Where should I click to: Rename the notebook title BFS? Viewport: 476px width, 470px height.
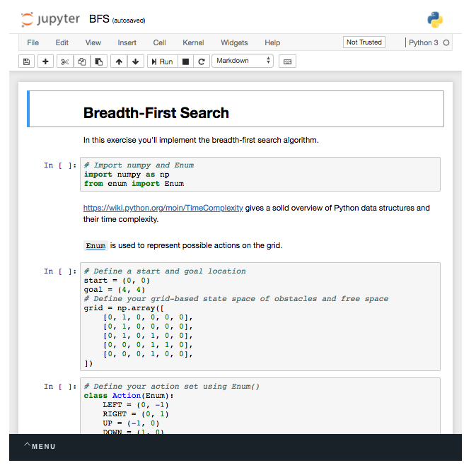click(x=99, y=19)
